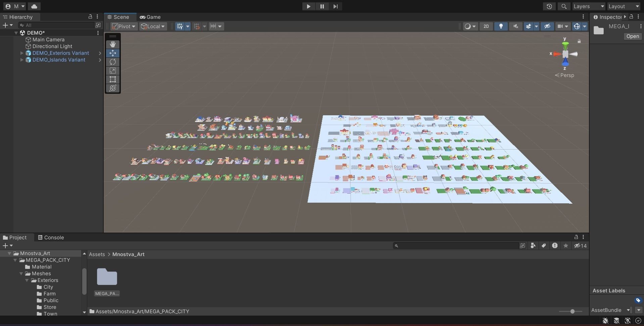This screenshot has width=644, height=326.
Task: Click the save search star icon
Action: [x=566, y=246]
